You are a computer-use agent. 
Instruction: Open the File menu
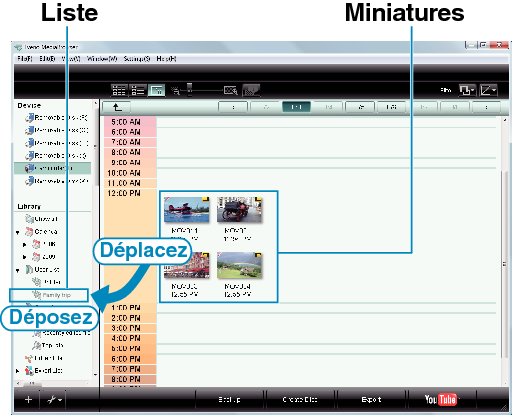point(24,59)
